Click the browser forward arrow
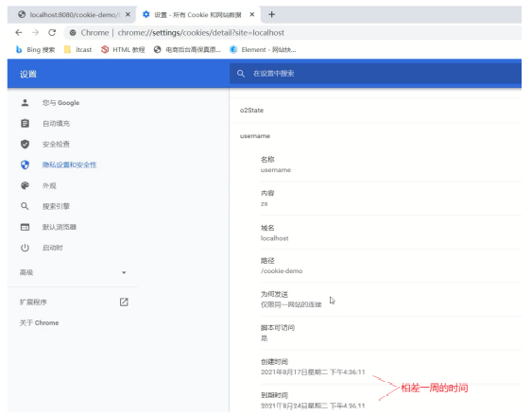Screen dimensions: 532x415 click(35, 32)
